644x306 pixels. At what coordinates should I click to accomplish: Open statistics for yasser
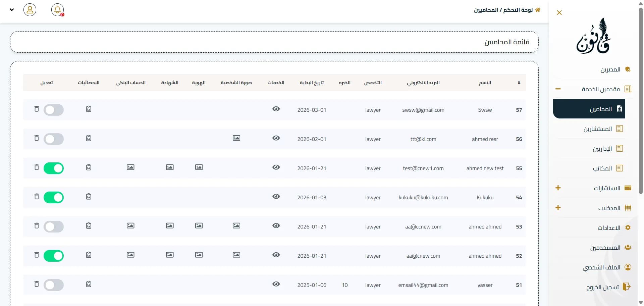click(89, 284)
